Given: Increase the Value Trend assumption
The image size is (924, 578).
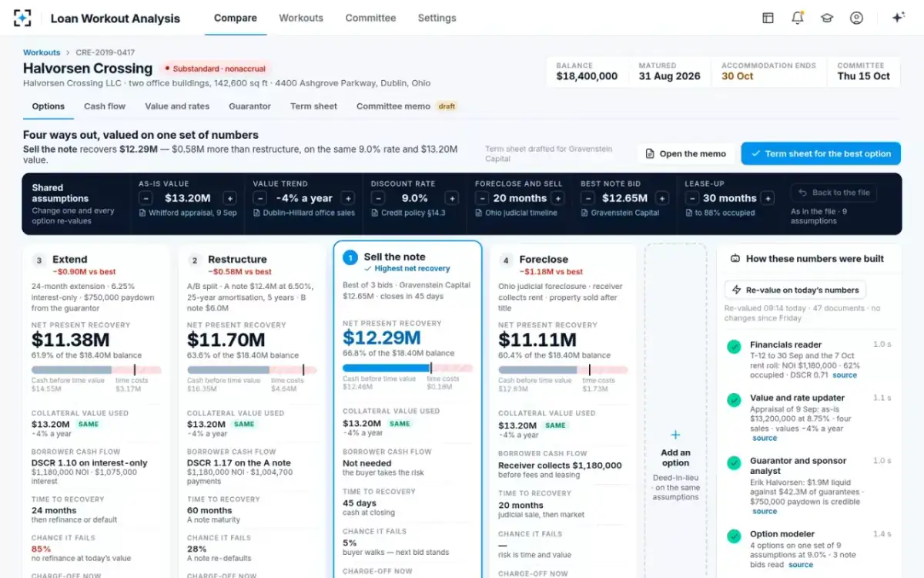Looking at the screenshot, I should (347, 198).
